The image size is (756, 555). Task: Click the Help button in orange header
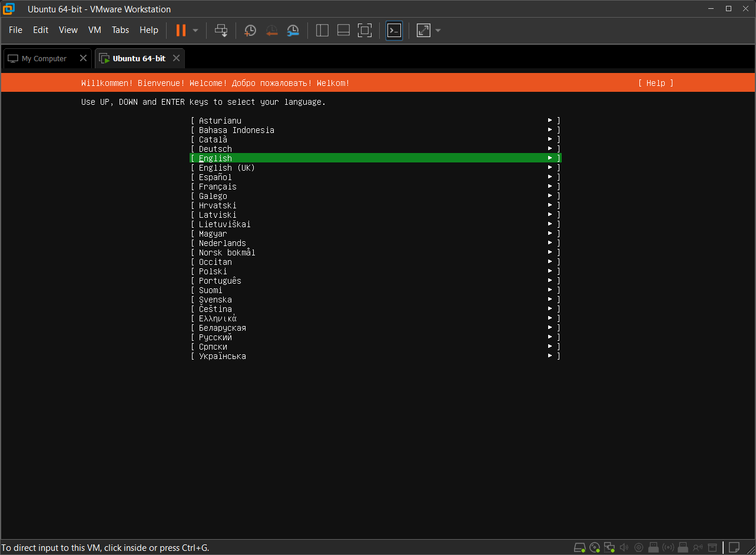coord(655,83)
